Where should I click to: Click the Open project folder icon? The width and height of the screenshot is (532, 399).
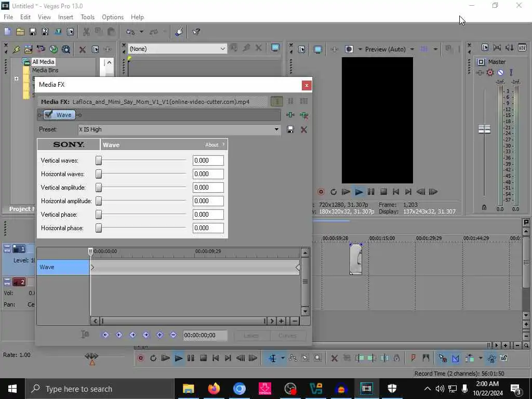[20, 32]
